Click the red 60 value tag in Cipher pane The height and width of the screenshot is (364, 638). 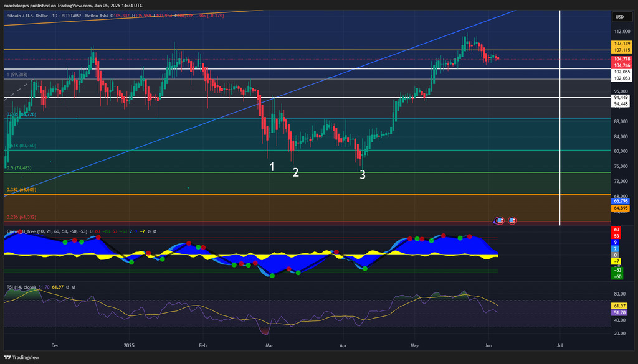coord(616,230)
